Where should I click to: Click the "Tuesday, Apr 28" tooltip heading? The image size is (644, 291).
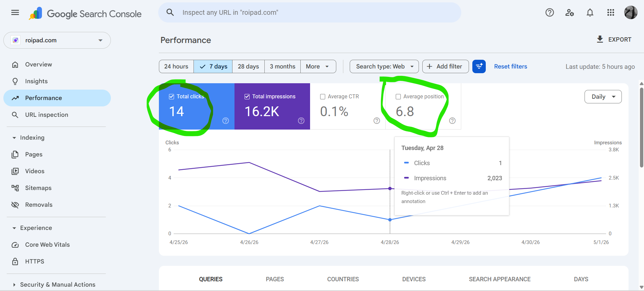click(x=422, y=148)
